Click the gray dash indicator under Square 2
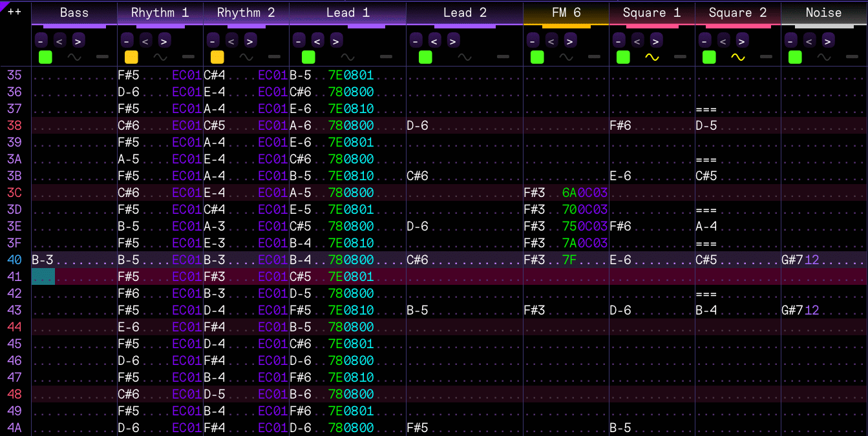 pos(766,57)
